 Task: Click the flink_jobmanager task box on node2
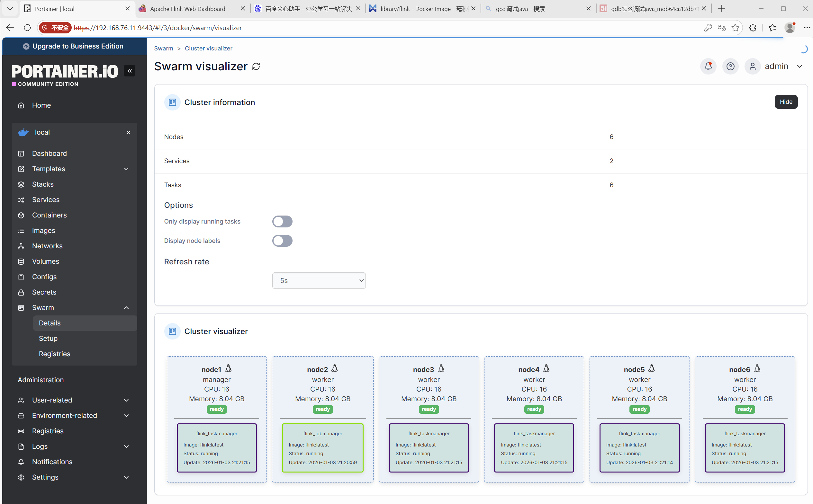(x=323, y=448)
